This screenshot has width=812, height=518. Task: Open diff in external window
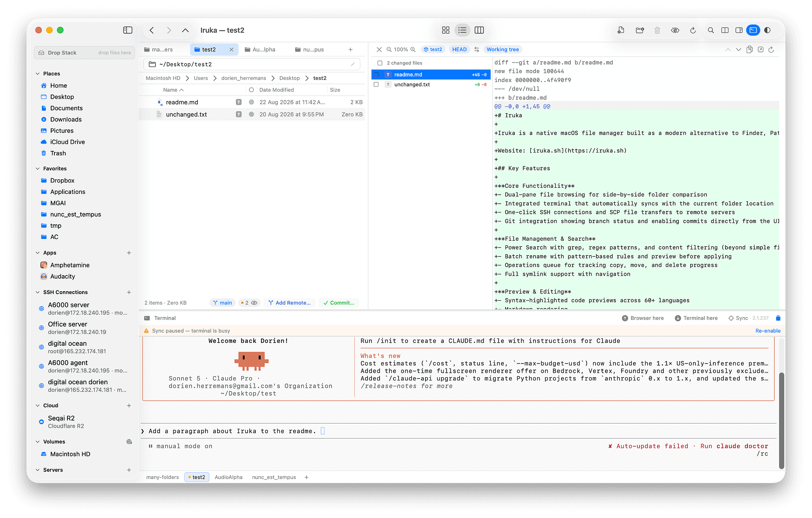tap(760, 49)
